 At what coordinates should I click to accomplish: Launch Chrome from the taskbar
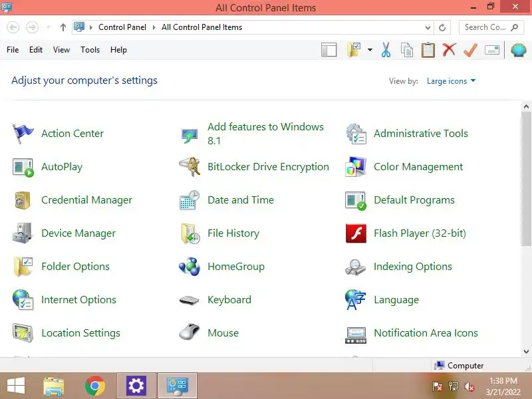[x=94, y=386]
